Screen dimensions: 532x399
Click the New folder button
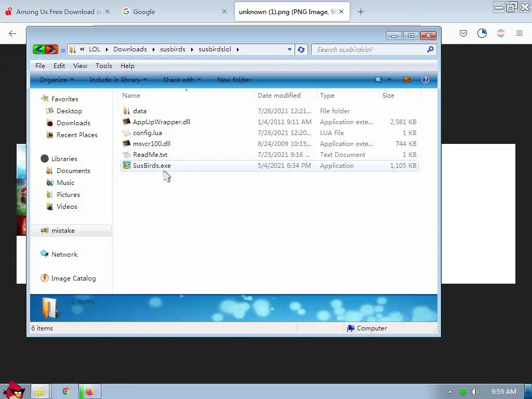click(x=234, y=79)
